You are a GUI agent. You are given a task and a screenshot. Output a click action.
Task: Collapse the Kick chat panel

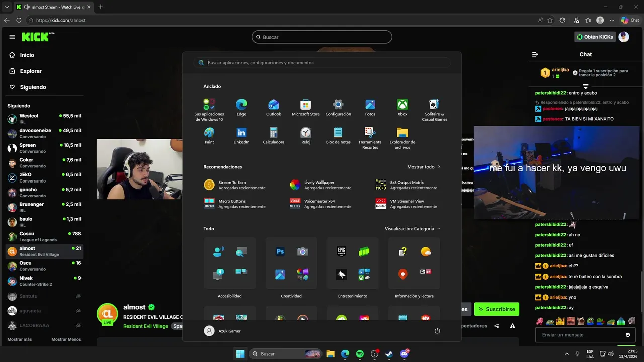coord(535,54)
